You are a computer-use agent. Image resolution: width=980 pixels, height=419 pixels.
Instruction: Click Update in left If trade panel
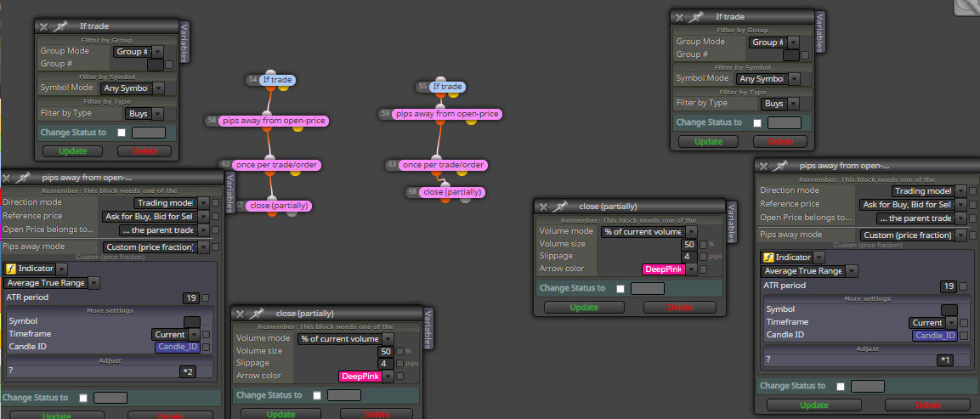pyautogui.click(x=72, y=151)
